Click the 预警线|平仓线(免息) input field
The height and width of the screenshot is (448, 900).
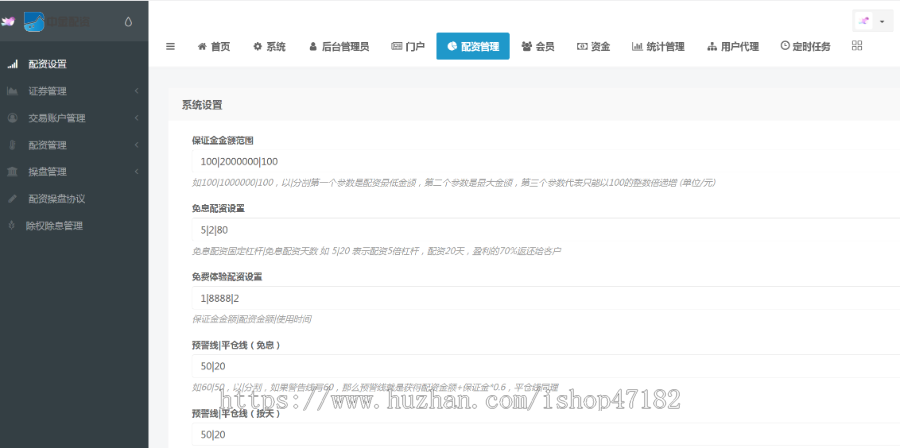[x=546, y=366]
